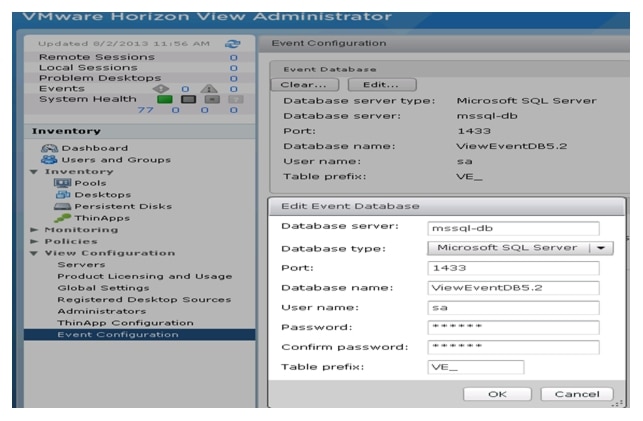This screenshot has height=421, width=643.
Task: Click the 'ViewEventDB5.2' value in Event Database
Action: click(511, 146)
